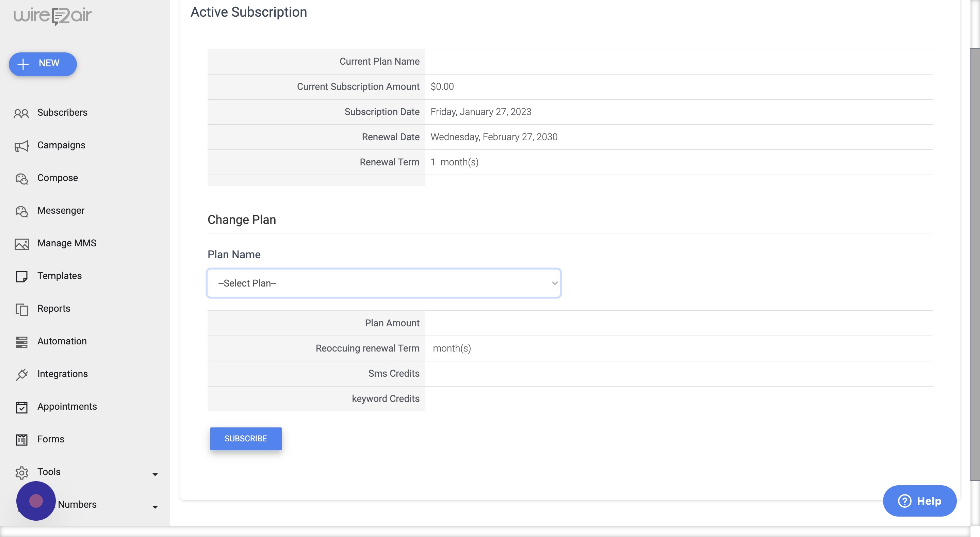Click the Tools gear icon
The height and width of the screenshot is (537, 980).
(x=21, y=472)
